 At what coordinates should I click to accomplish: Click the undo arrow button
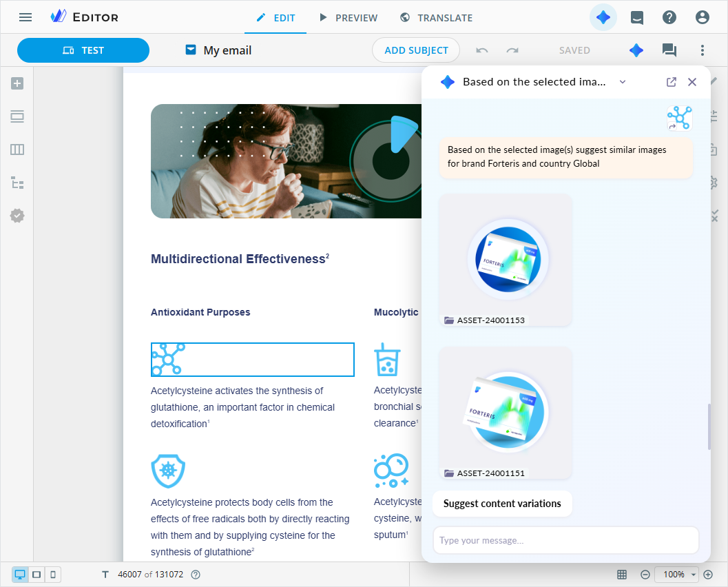coord(482,50)
